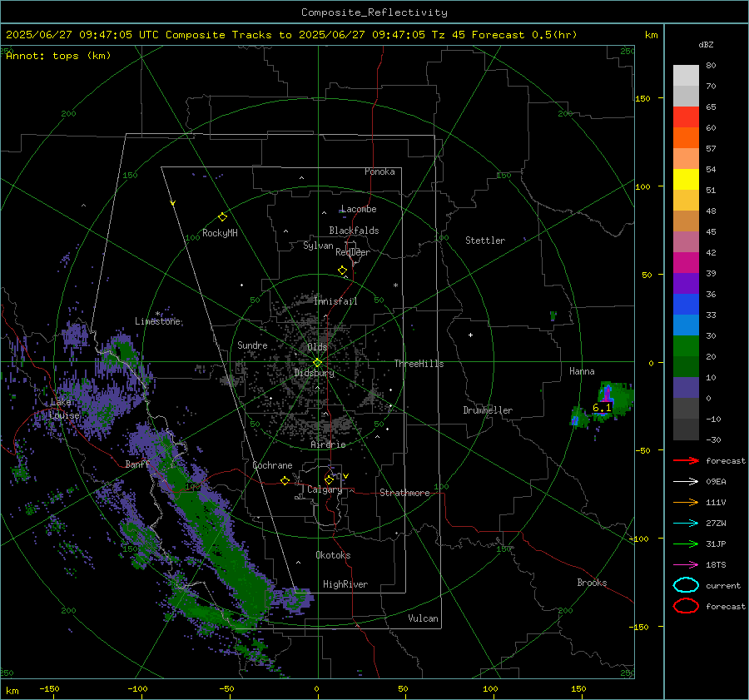Click the yellow diamond marker above Calgary
Image resolution: width=749 pixels, height=700 pixels.
(x=329, y=479)
